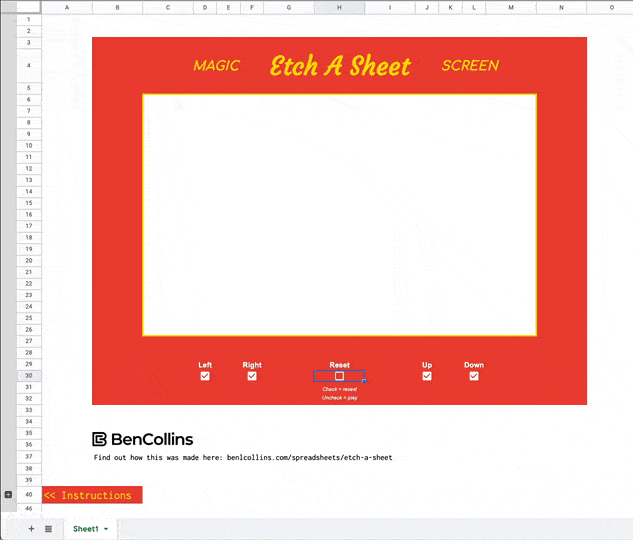Select column B header

[x=117, y=7]
